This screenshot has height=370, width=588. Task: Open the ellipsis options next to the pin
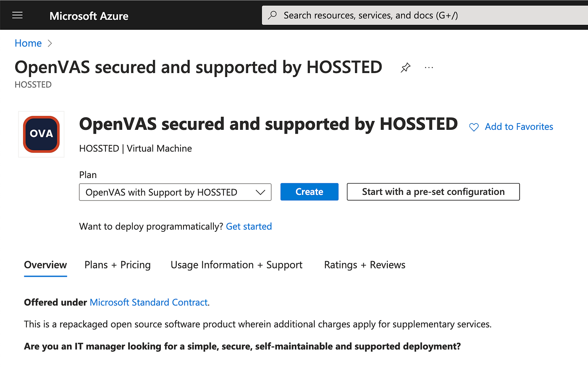click(x=429, y=67)
